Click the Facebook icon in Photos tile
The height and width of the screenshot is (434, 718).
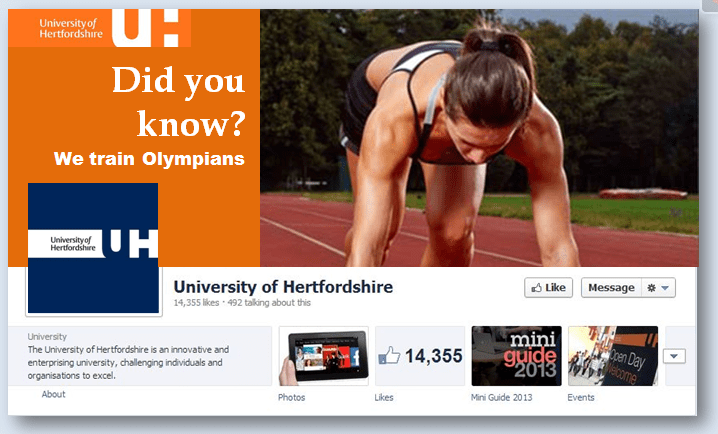point(355,357)
